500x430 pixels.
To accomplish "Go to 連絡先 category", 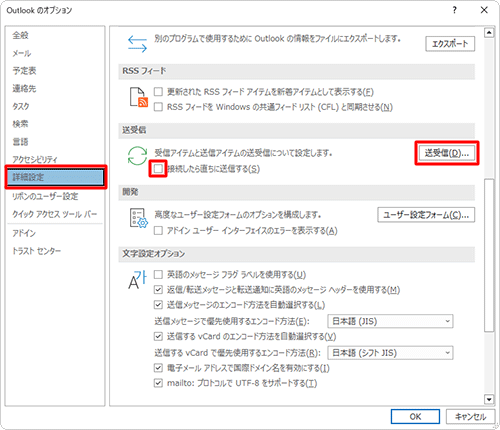I will click(x=55, y=89).
